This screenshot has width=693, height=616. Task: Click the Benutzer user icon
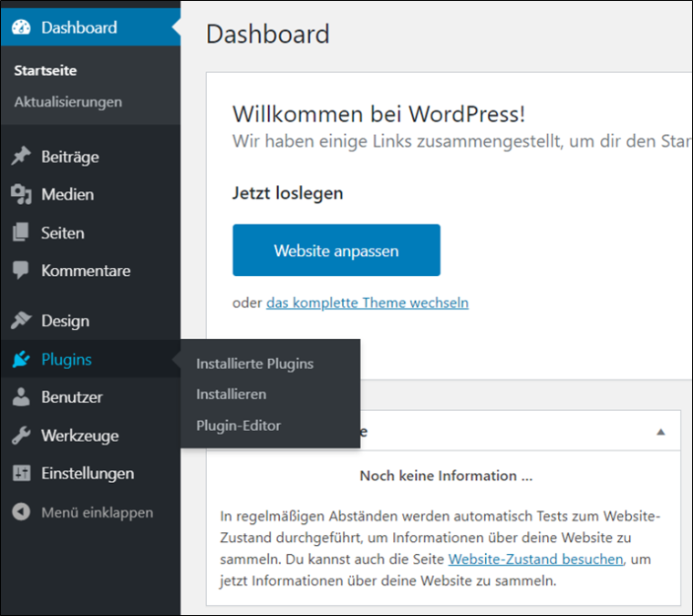[21, 396]
